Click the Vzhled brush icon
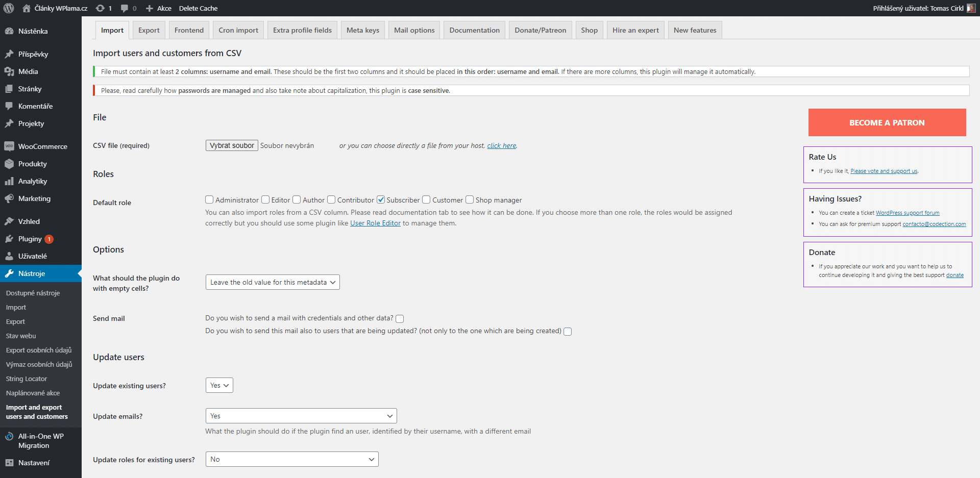Viewport: 980px width, 478px height. pyautogui.click(x=9, y=221)
